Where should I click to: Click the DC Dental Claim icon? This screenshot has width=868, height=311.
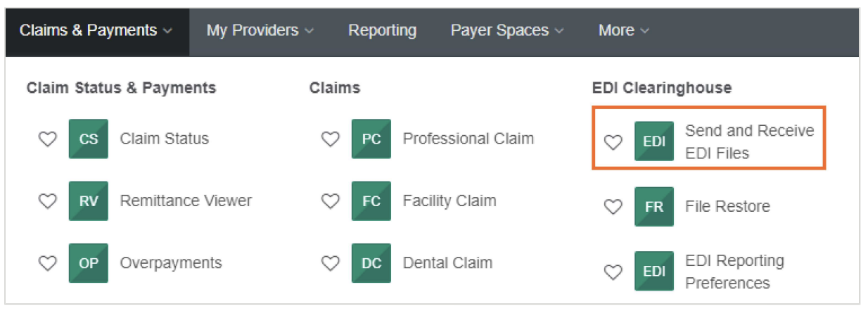(x=371, y=263)
